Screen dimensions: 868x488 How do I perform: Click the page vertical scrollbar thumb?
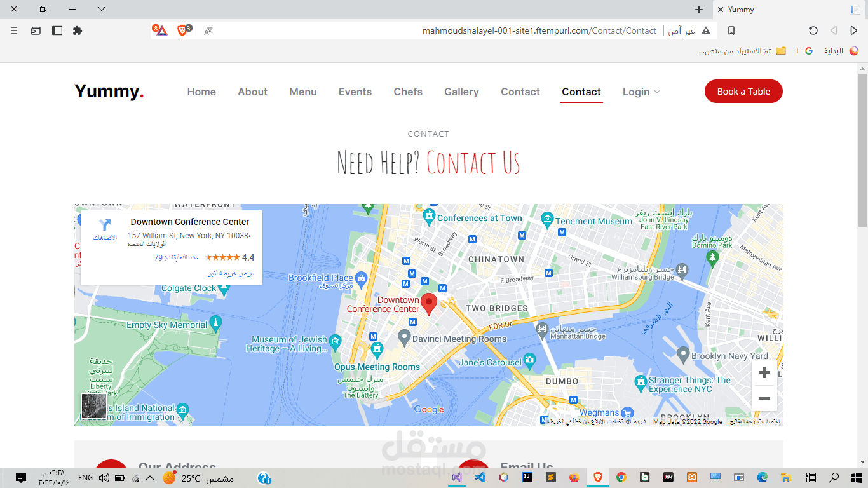[862, 149]
